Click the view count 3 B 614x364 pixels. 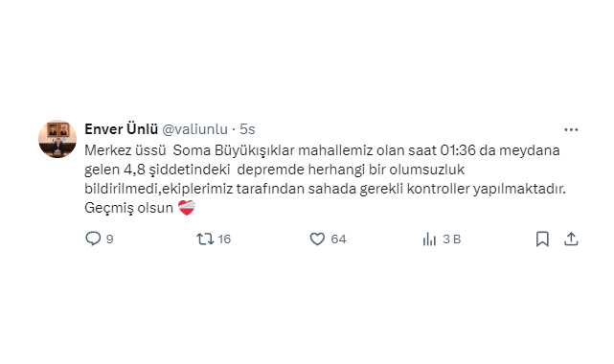pyautogui.click(x=451, y=239)
